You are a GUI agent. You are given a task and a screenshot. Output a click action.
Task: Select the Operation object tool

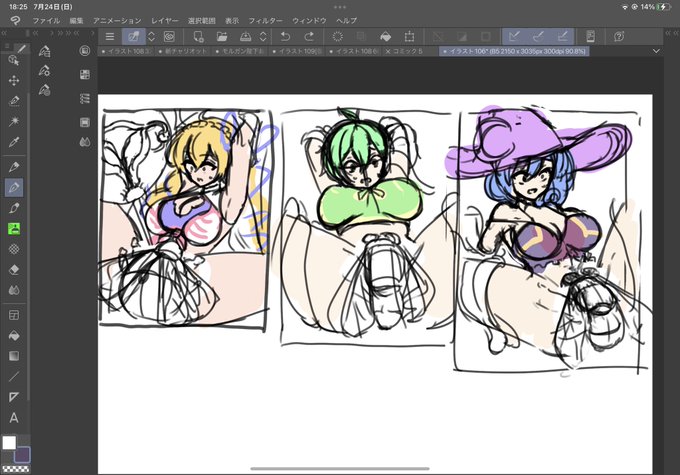click(x=14, y=60)
